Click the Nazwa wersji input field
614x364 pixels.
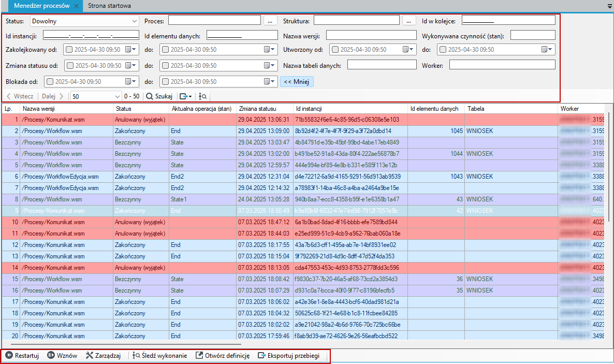tap(371, 36)
